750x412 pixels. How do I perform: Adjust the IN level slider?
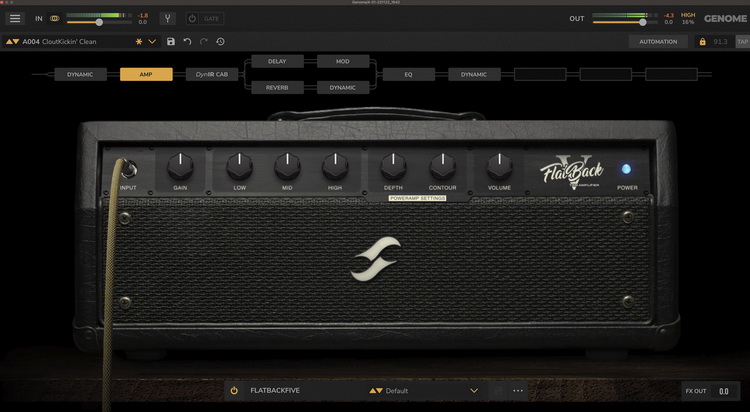point(99,22)
